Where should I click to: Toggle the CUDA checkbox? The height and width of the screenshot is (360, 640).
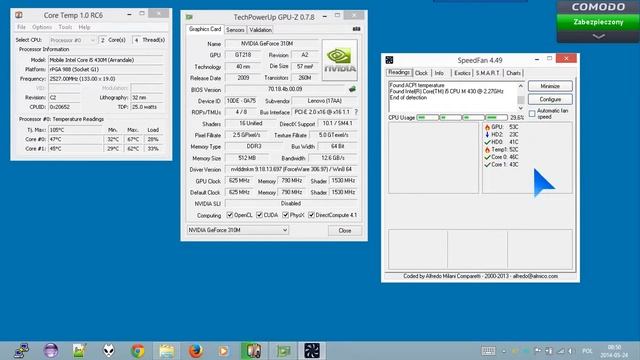coord(259,215)
